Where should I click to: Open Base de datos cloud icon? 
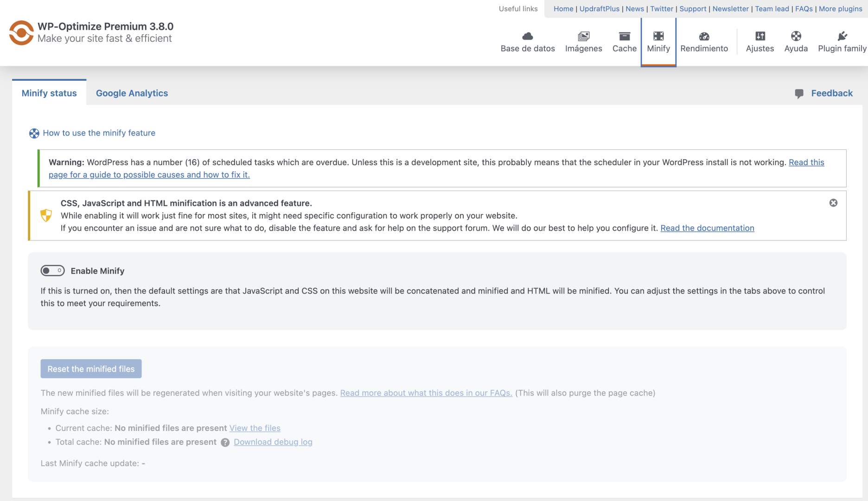pyautogui.click(x=528, y=36)
